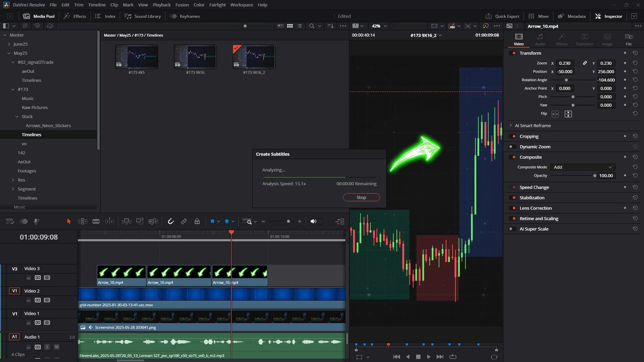Switch to Inspector File tab
This screenshot has height=362, width=644.
629,40
